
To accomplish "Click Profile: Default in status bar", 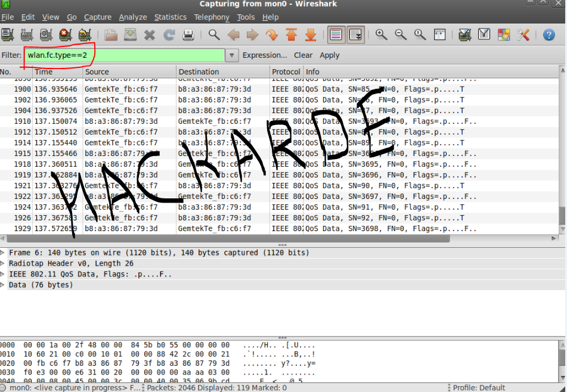I will coord(479,388).
